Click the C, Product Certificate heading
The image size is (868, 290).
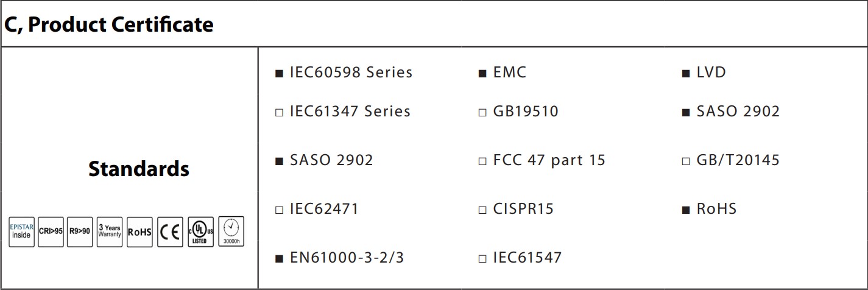tap(109, 24)
